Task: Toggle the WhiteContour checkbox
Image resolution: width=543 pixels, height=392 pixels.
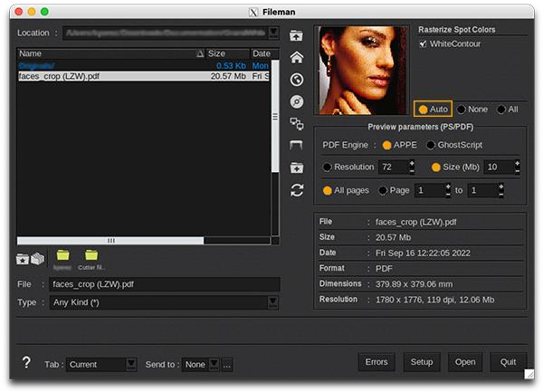Action: [423, 43]
